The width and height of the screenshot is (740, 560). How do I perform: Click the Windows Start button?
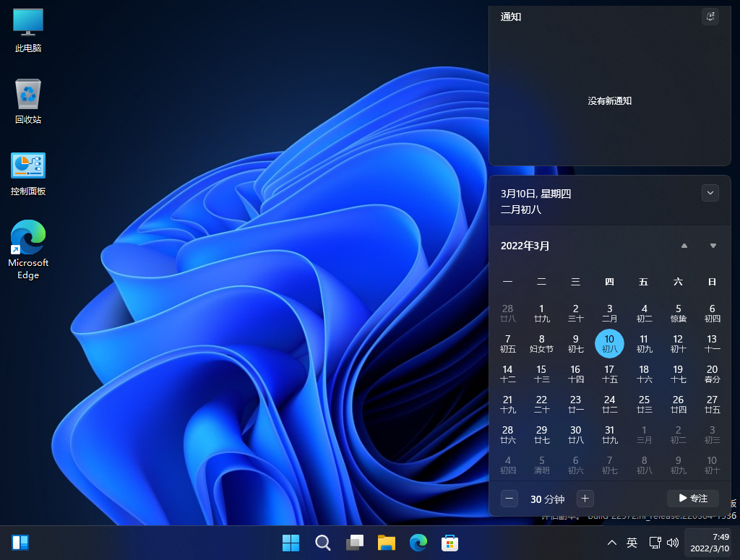click(x=291, y=542)
